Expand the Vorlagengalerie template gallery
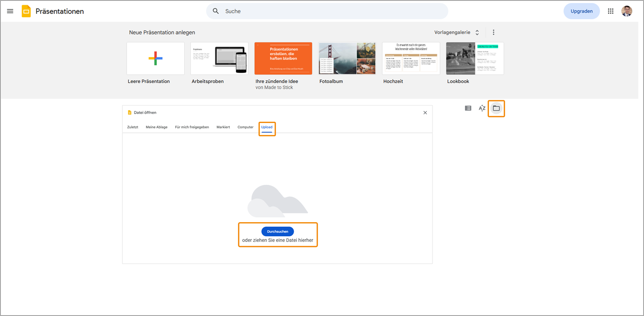 [x=456, y=33]
